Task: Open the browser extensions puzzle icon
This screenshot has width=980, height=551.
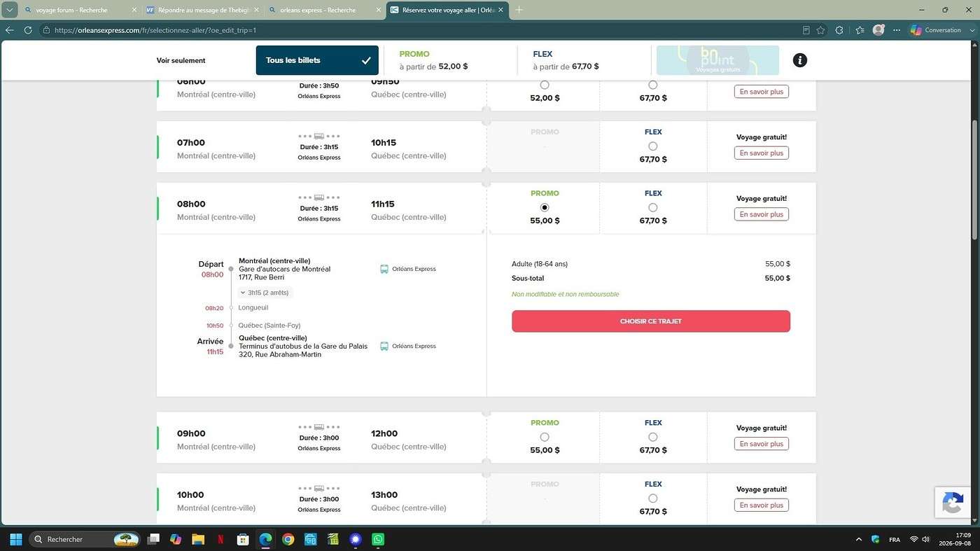Action: [839, 30]
